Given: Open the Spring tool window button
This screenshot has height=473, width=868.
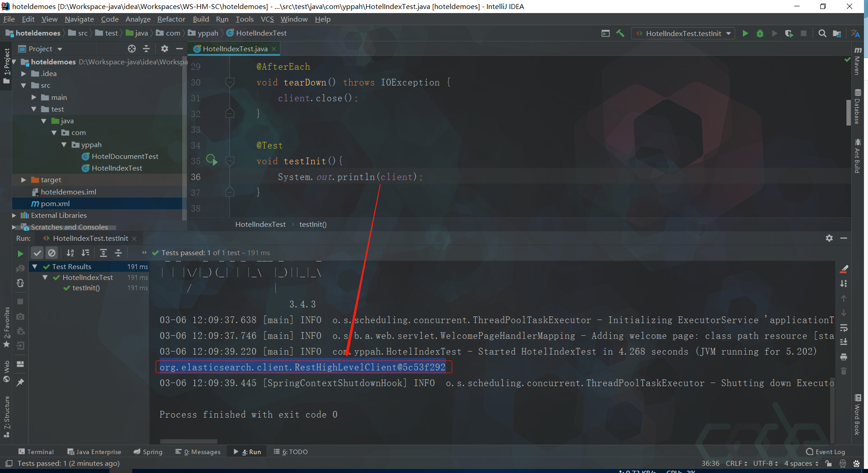Looking at the screenshot, I should tap(148, 452).
